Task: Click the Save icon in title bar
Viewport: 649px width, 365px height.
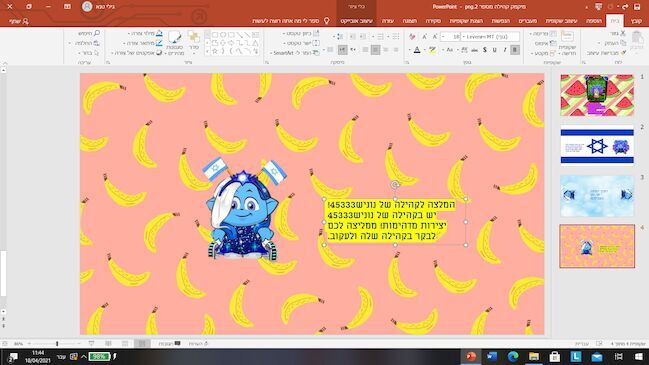Action: (637, 7)
